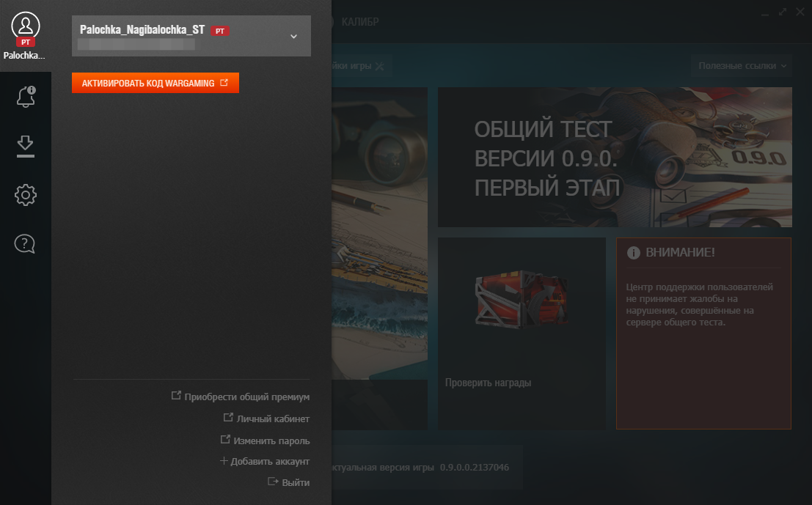Screen dimensions: 812x505
Task: Click the external link icon on the Wargaming code button
Action: [x=224, y=83]
